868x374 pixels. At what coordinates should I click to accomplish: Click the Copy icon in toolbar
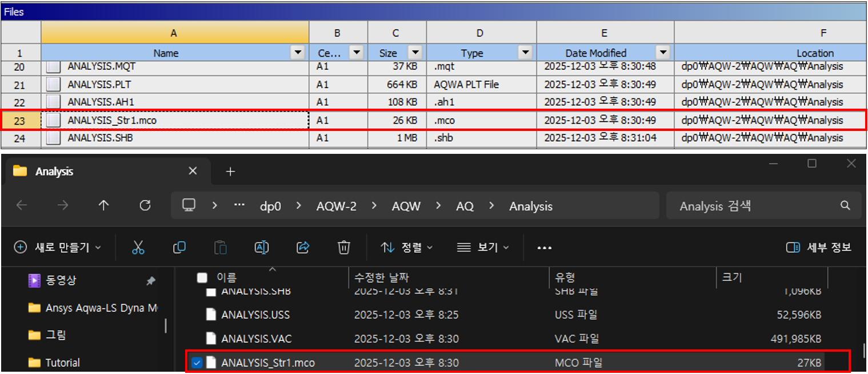(179, 247)
